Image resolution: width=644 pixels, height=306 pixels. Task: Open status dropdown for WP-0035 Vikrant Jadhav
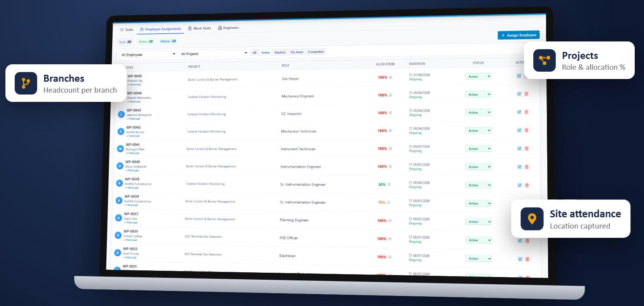[x=479, y=240]
